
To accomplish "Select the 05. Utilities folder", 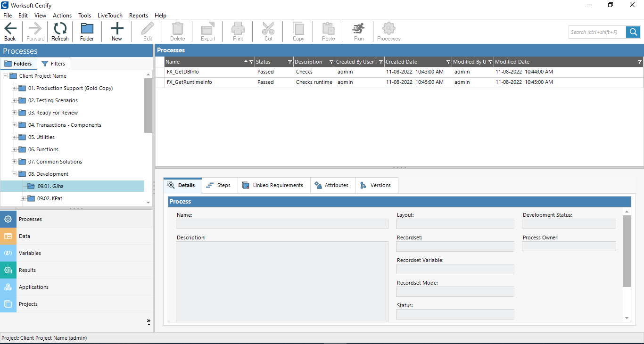I will (x=41, y=137).
